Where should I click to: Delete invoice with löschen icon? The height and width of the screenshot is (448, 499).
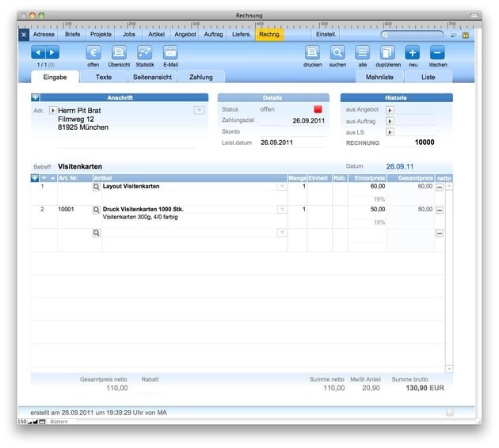point(437,52)
